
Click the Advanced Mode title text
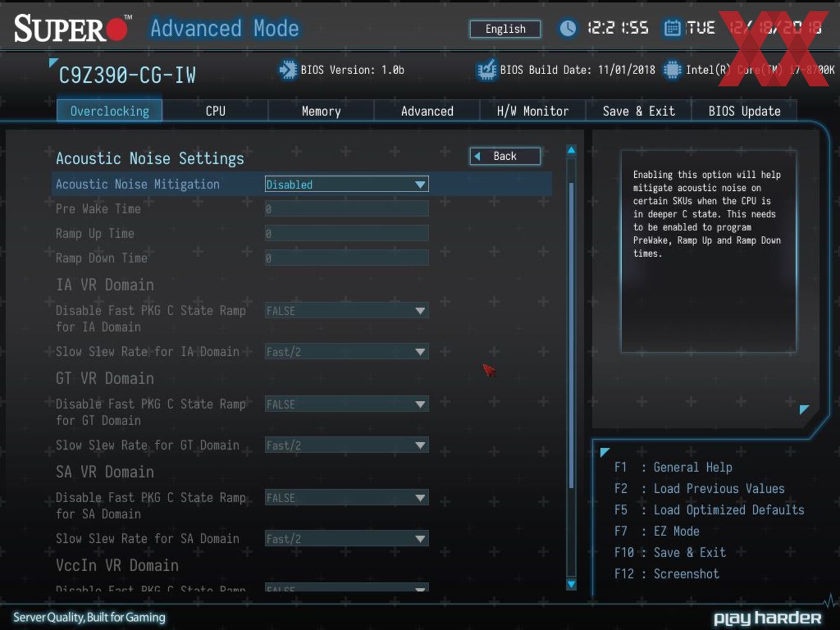point(225,28)
